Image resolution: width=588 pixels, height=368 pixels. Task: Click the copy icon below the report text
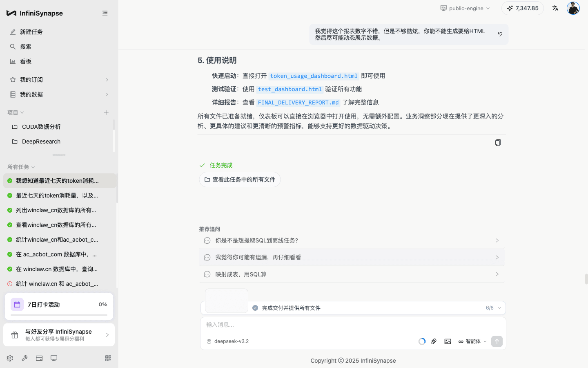coord(498,142)
